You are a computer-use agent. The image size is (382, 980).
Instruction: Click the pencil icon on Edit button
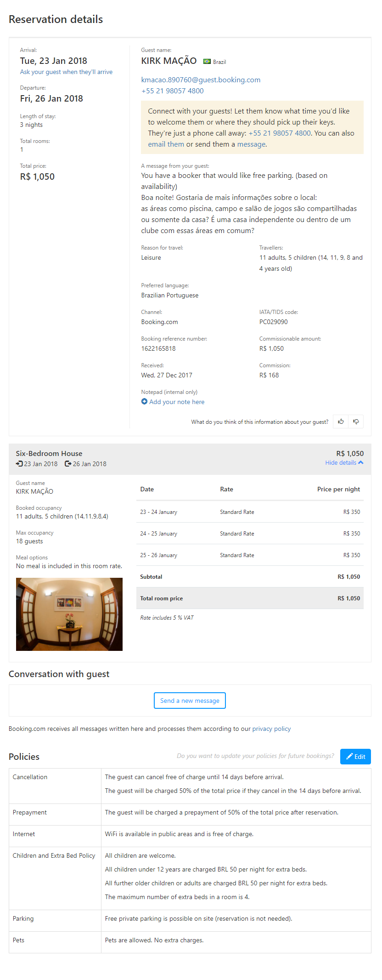(x=350, y=756)
